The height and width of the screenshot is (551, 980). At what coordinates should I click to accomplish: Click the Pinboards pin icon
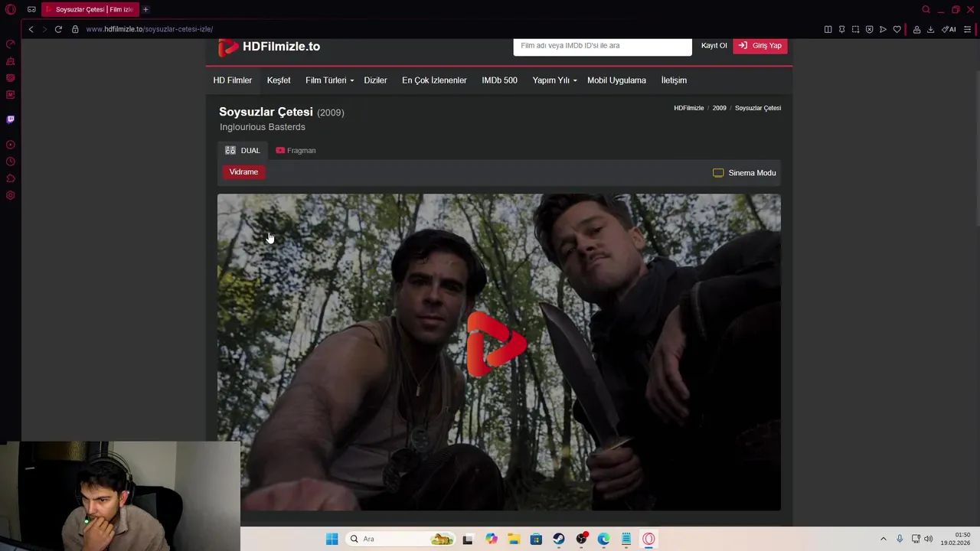click(x=841, y=29)
